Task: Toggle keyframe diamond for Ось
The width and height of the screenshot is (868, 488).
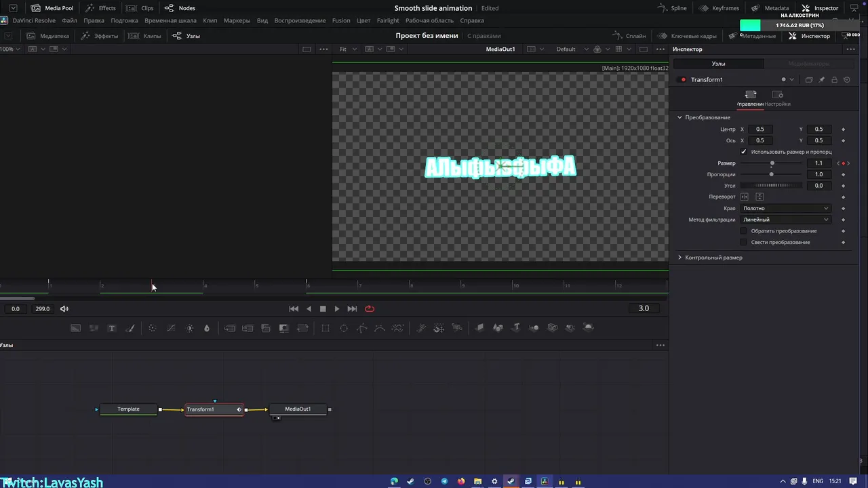Action: tap(843, 140)
